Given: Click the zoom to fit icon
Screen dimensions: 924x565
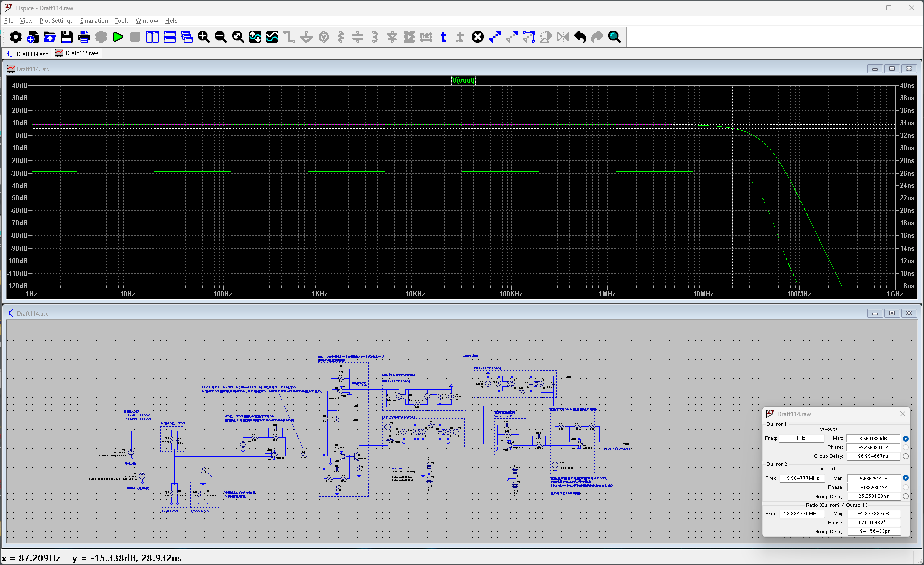Looking at the screenshot, I should 238,37.
